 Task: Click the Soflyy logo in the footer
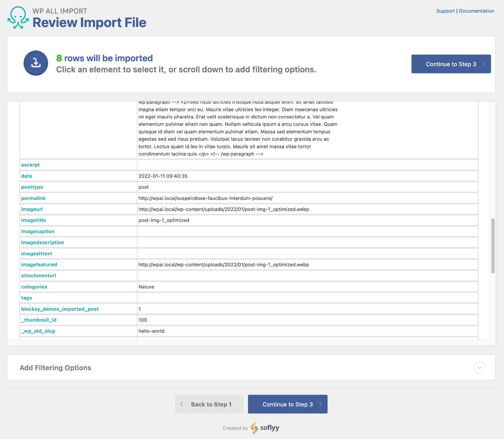coord(265,428)
